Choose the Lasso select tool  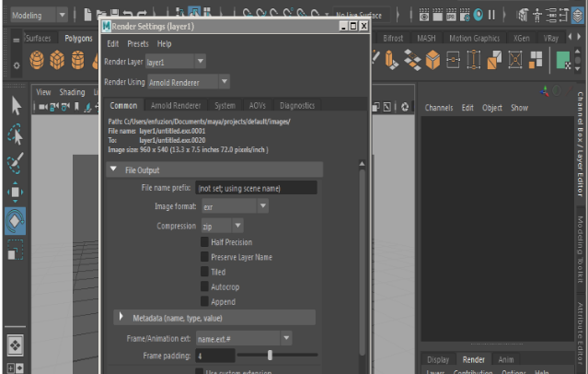click(x=15, y=134)
